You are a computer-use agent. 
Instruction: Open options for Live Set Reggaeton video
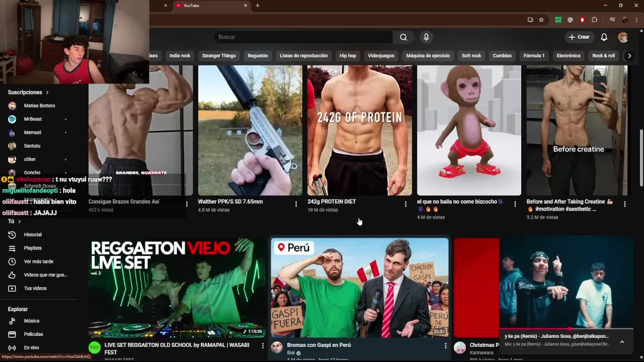click(263, 346)
